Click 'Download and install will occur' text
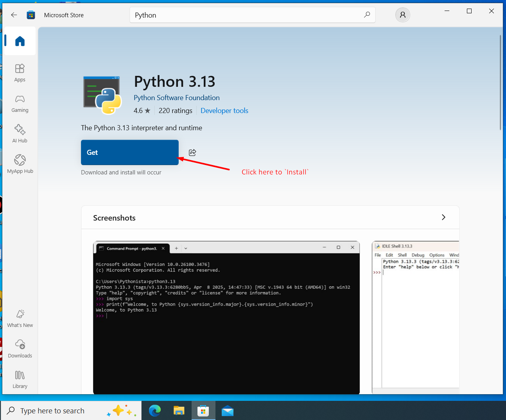Screen dimensions: 506x420 pos(121,172)
